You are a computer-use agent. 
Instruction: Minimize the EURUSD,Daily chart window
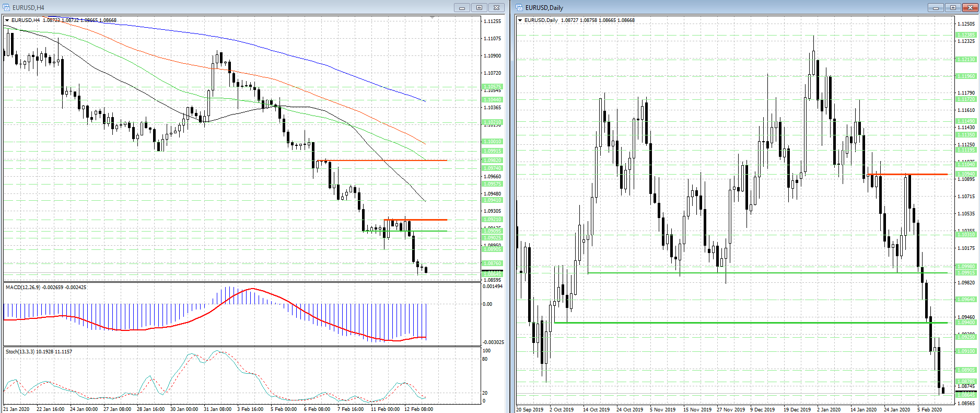tap(936, 7)
